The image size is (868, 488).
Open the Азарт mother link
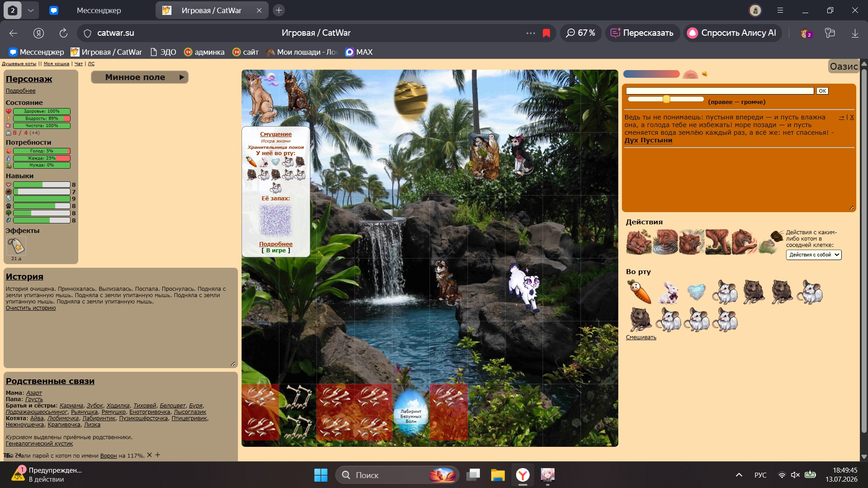coord(34,393)
